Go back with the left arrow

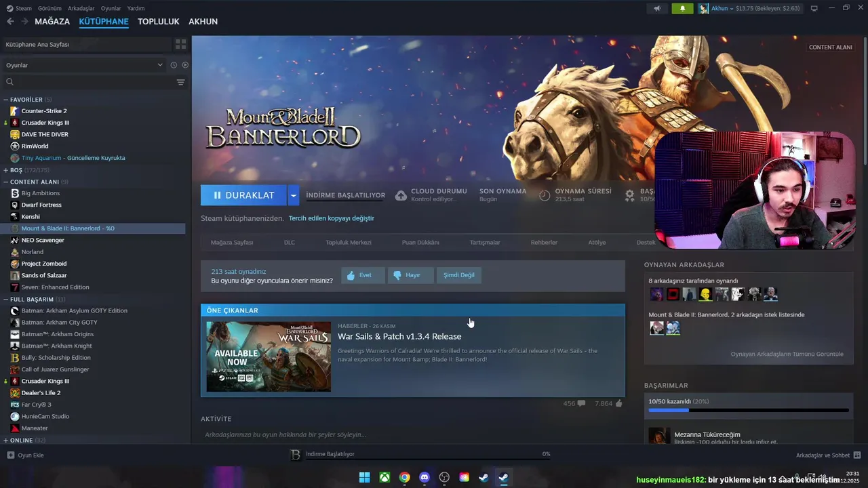click(x=10, y=22)
